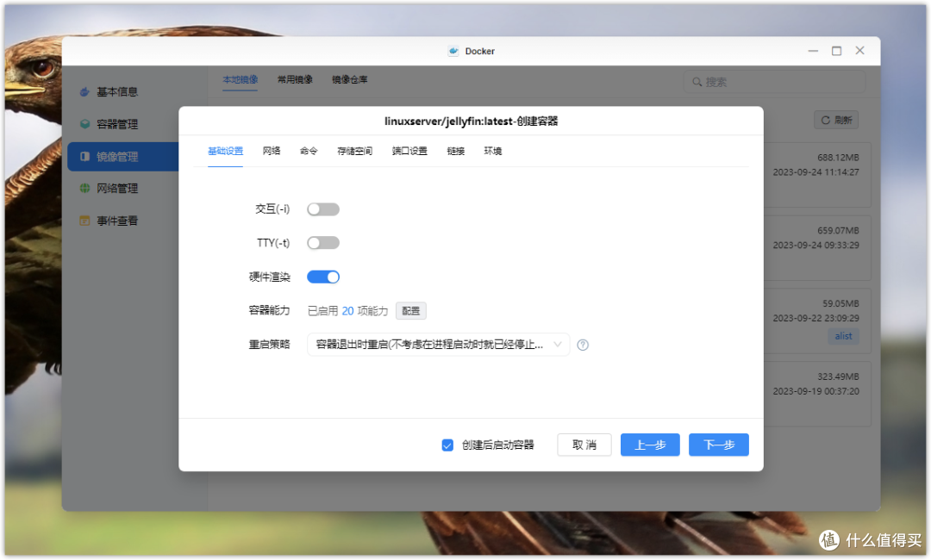The image size is (931, 560).
Task: Focus the 搜索 input field
Action: [774, 82]
